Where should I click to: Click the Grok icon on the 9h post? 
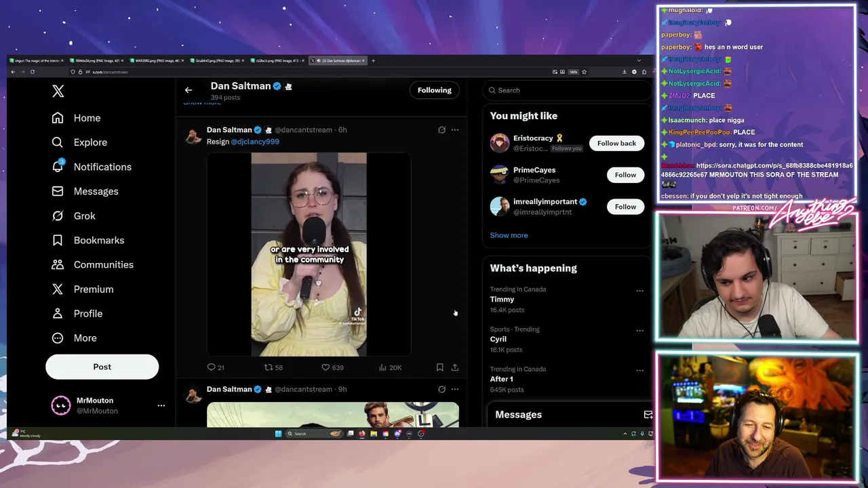pyautogui.click(x=441, y=389)
